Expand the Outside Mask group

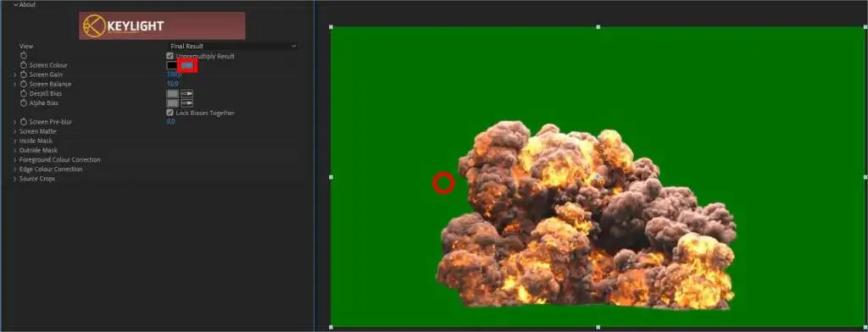click(15, 151)
